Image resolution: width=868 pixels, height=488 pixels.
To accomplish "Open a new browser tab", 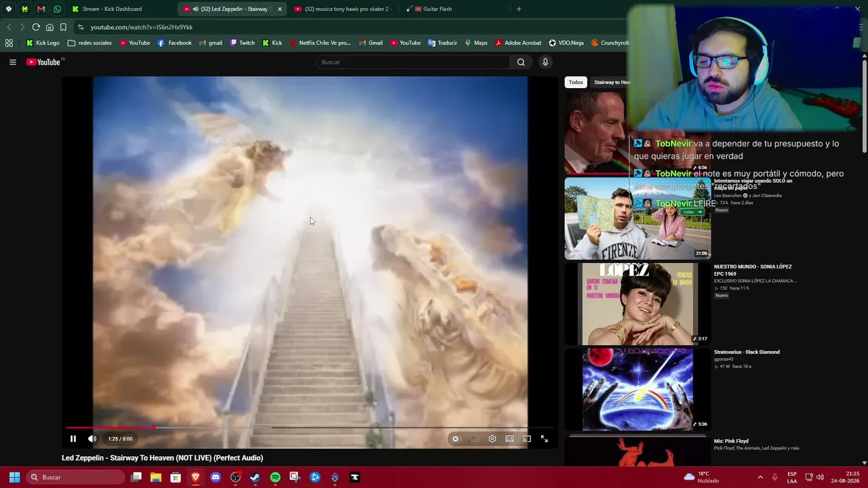I will [519, 9].
